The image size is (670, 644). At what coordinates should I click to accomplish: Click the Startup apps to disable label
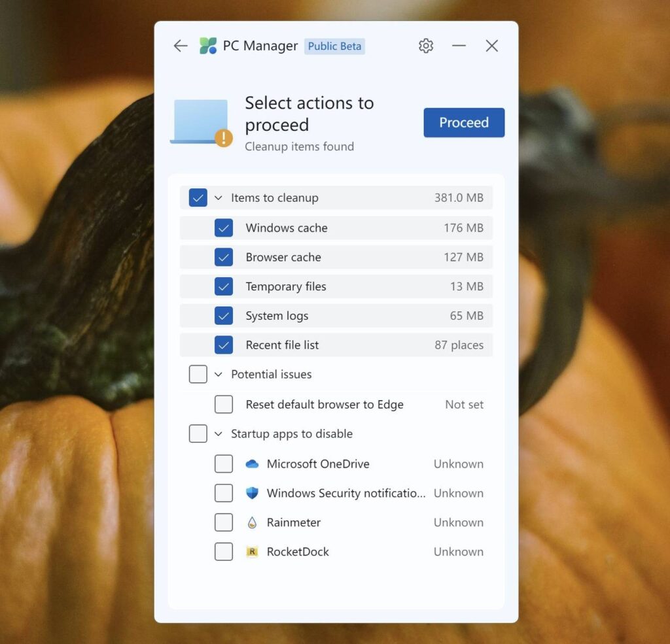[x=292, y=434]
